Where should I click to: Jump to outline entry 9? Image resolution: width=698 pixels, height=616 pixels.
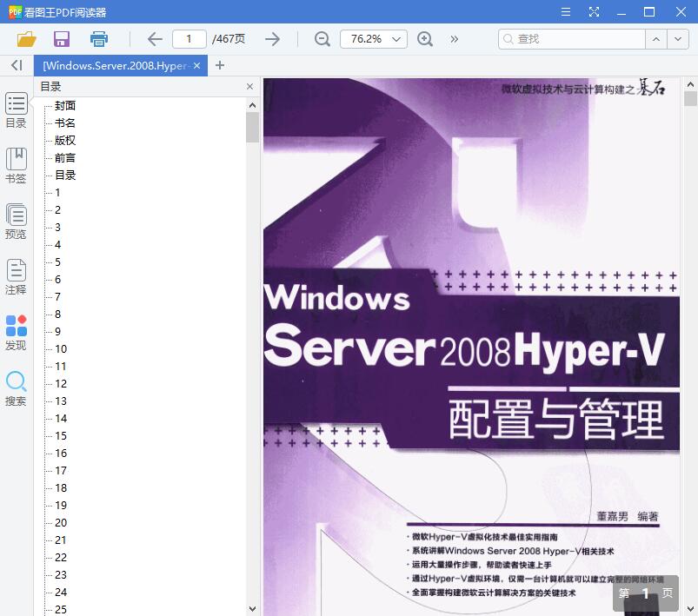[57, 331]
